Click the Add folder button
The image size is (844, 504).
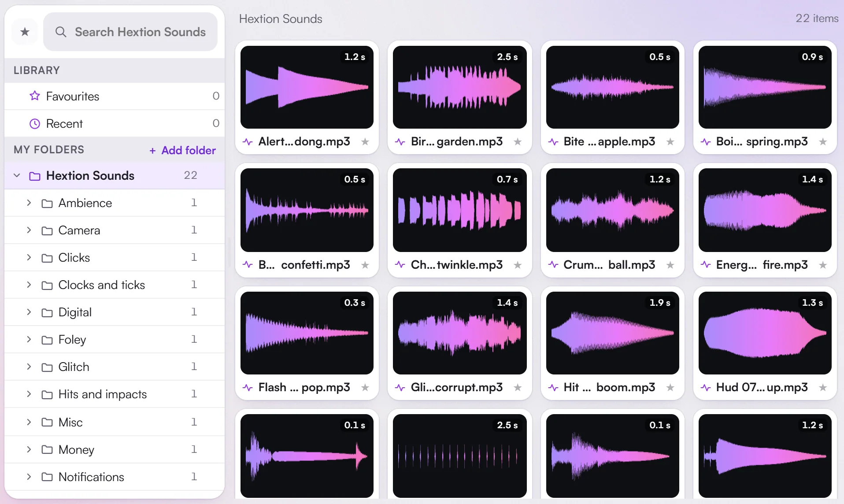pyautogui.click(x=182, y=150)
